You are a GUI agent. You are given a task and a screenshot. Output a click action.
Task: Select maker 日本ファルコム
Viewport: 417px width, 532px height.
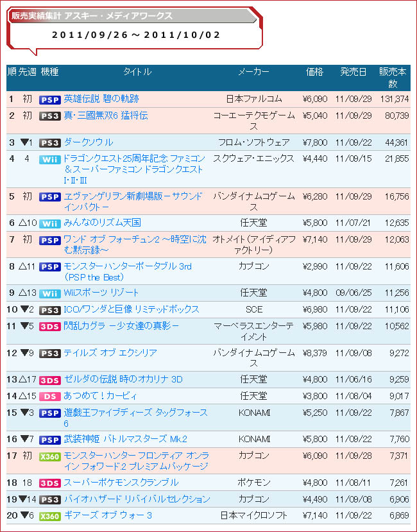254,99
